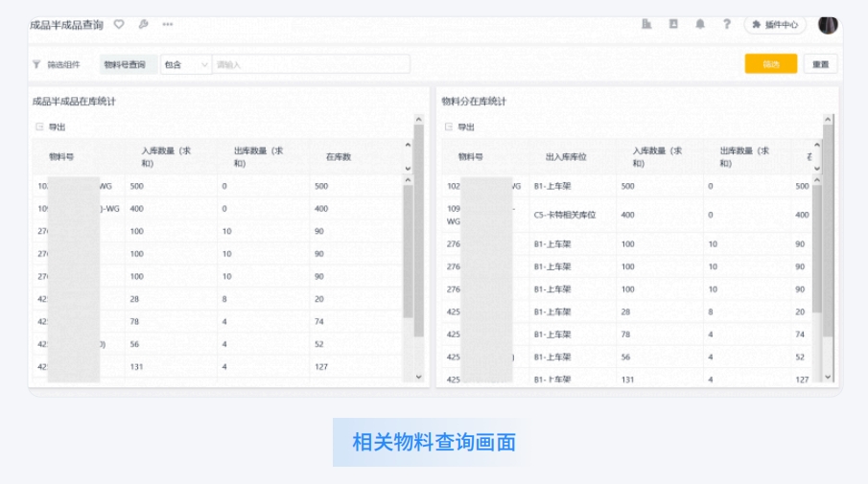Click the notification bell icon

pyautogui.click(x=700, y=24)
